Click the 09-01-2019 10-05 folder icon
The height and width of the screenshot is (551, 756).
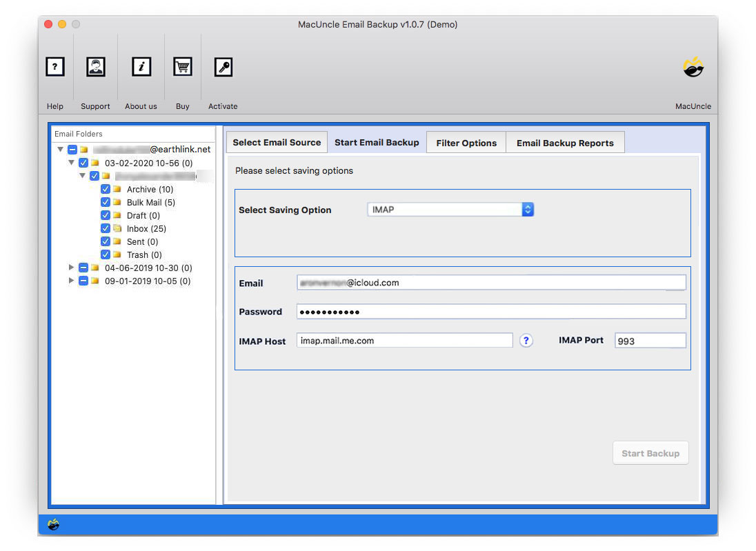(x=95, y=281)
